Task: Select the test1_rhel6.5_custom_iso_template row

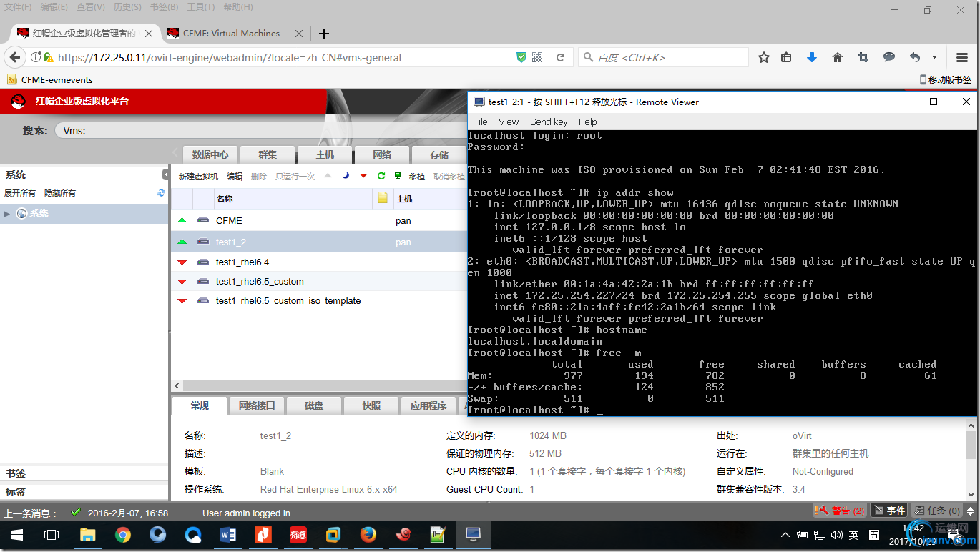Action: [x=319, y=301]
